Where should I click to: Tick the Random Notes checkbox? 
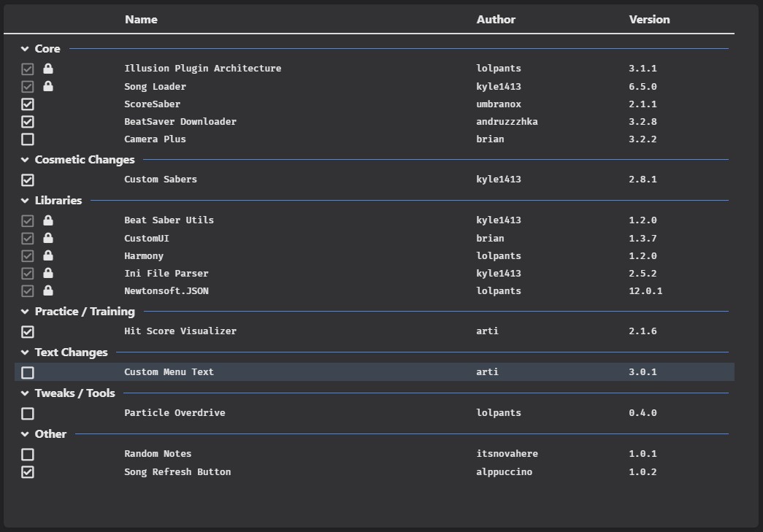pyautogui.click(x=28, y=454)
